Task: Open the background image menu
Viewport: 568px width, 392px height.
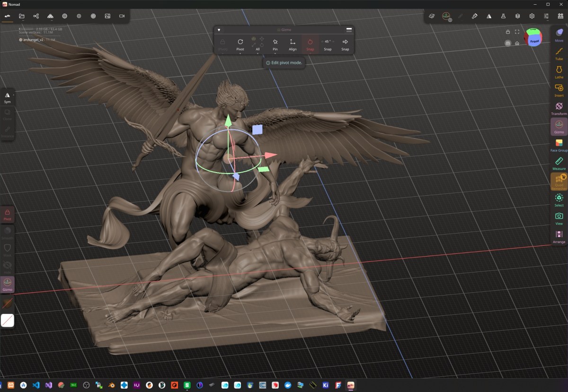Action: coord(107,16)
